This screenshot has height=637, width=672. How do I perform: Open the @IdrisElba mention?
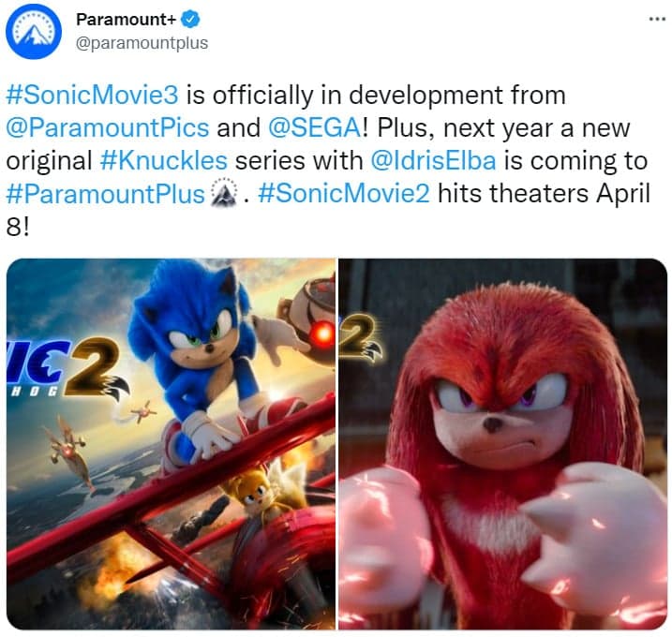pos(433,160)
